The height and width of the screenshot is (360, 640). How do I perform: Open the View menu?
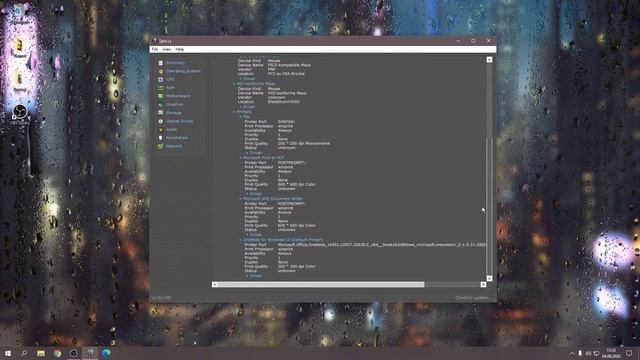click(x=167, y=49)
